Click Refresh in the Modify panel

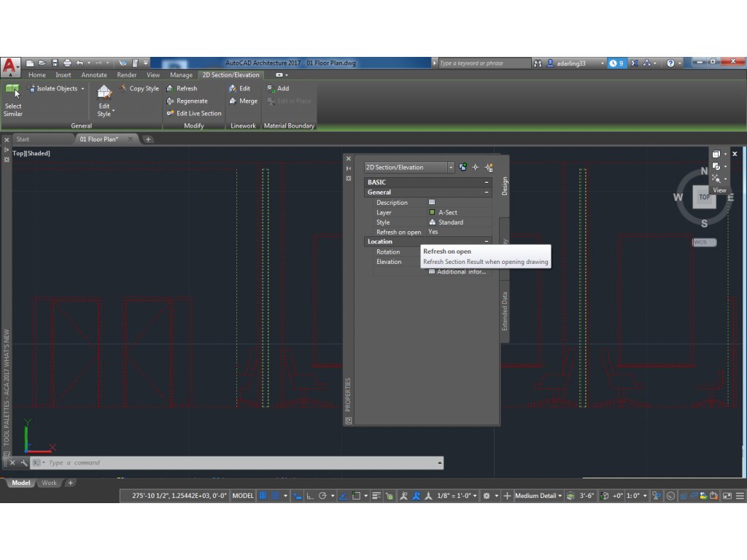coord(182,88)
